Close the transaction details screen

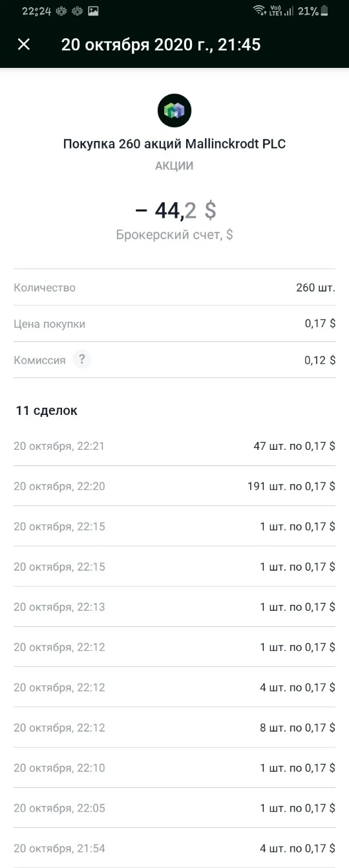click(x=24, y=44)
